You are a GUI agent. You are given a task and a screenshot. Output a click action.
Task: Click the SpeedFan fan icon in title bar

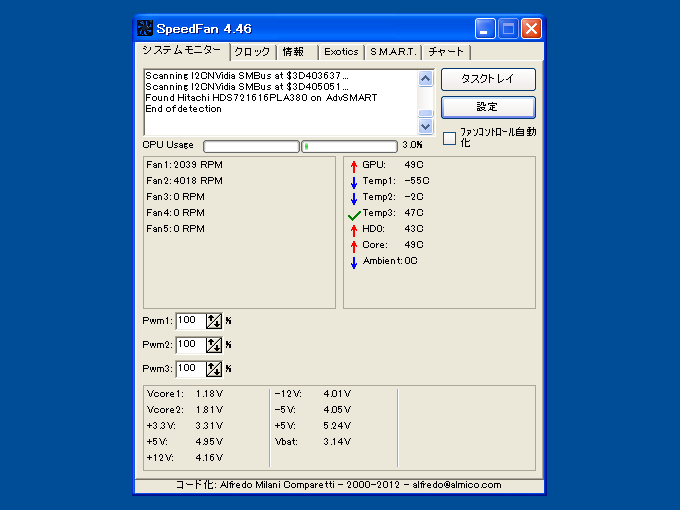(x=145, y=28)
